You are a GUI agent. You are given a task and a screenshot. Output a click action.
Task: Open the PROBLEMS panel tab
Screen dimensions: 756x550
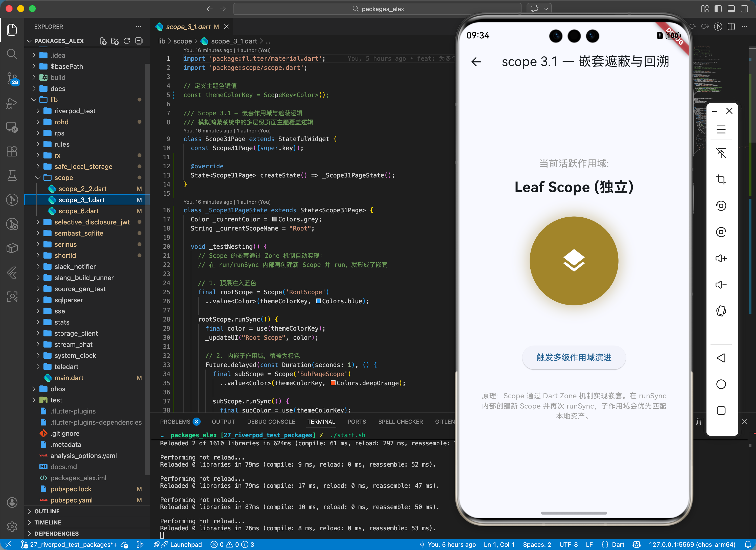click(x=175, y=422)
